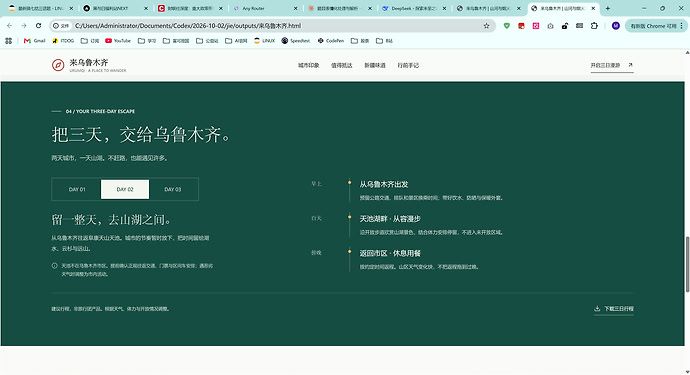Click the subheading 留一整天，去山湖之间。

pyautogui.click(x=112, y=219)
